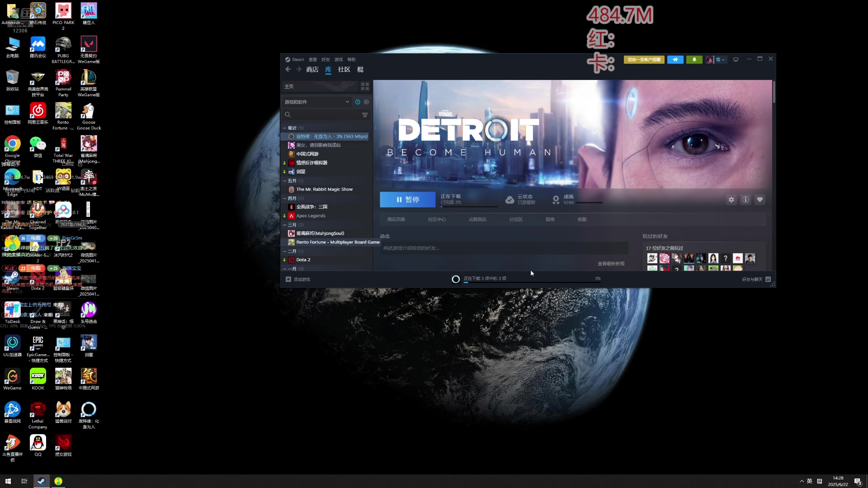Image resolution: width=868 pixels, height=488 pixels.
Task: Toggle the recent activity clock sort icon
Action: pyautogui.click(x=358, y=102)
